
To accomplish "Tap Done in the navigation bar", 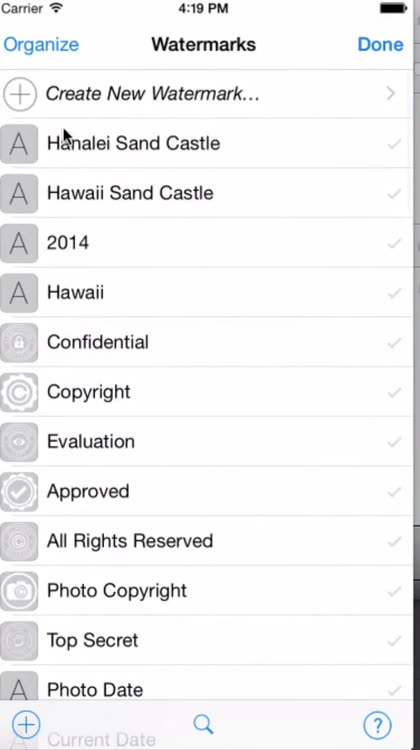I will point(381,44).
